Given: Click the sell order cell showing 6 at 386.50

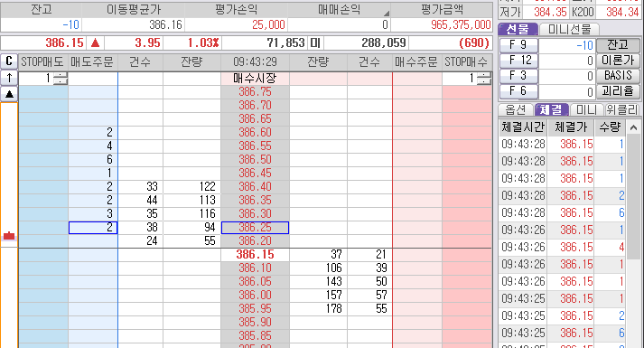Looking at the screenshot, I should pos(93,159).
